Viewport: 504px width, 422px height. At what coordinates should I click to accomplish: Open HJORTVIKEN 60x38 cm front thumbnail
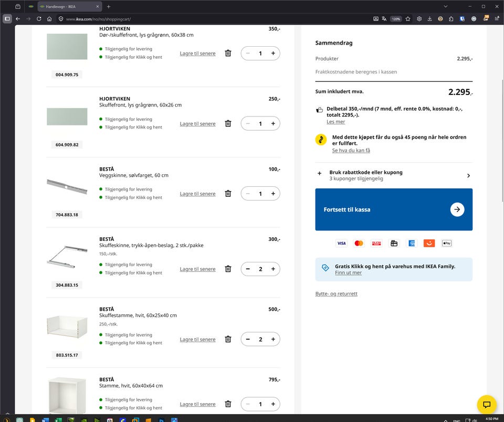click(67, 47)
